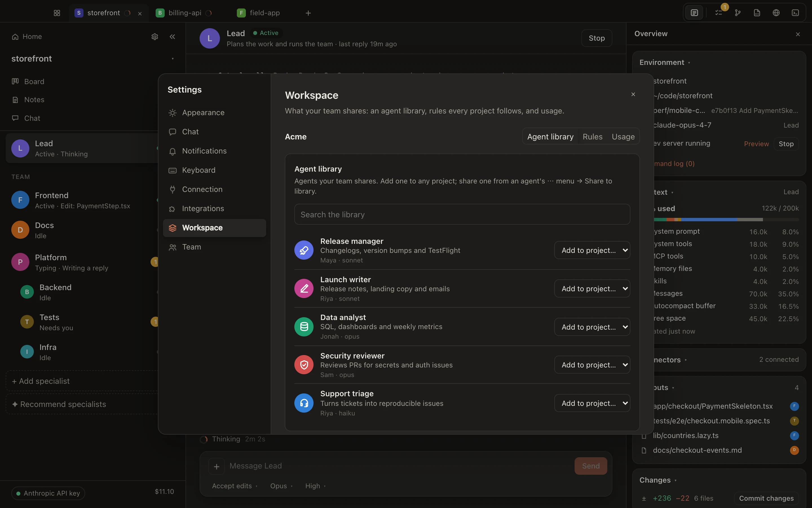This screenshot has height=508, width=812.
Task: Expand the storefront project switcher arrow
Action: (x=173, y=59)
